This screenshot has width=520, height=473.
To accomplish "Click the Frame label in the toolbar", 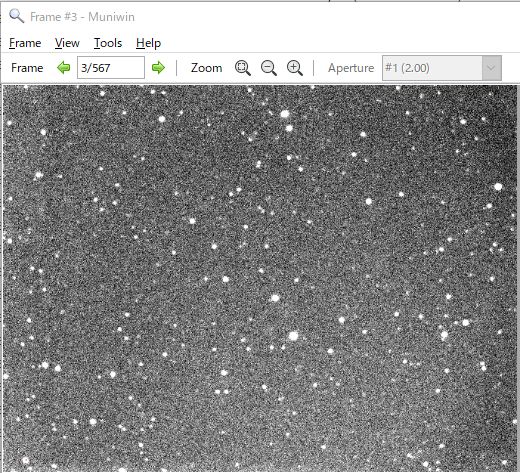I will tap(27, 68).
